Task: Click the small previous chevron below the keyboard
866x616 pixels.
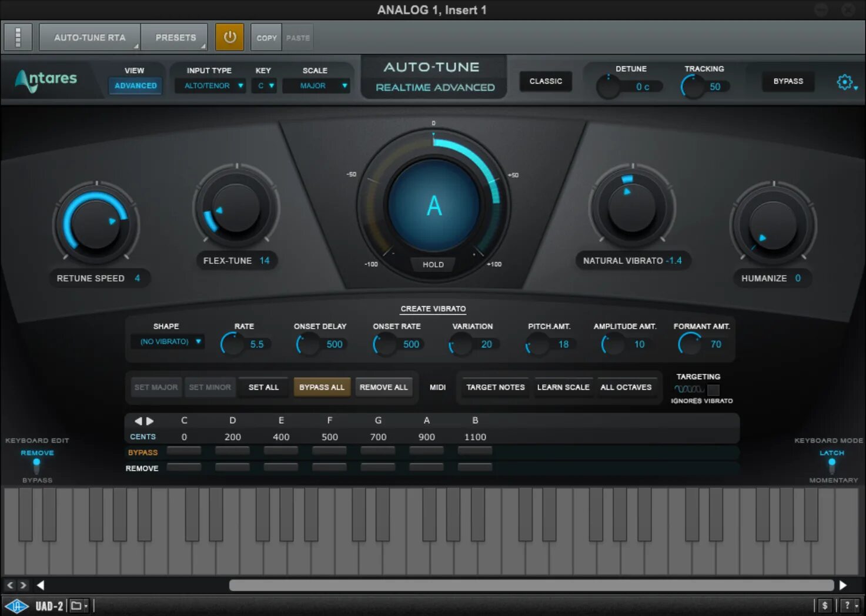Action: [x=10, y=585]
